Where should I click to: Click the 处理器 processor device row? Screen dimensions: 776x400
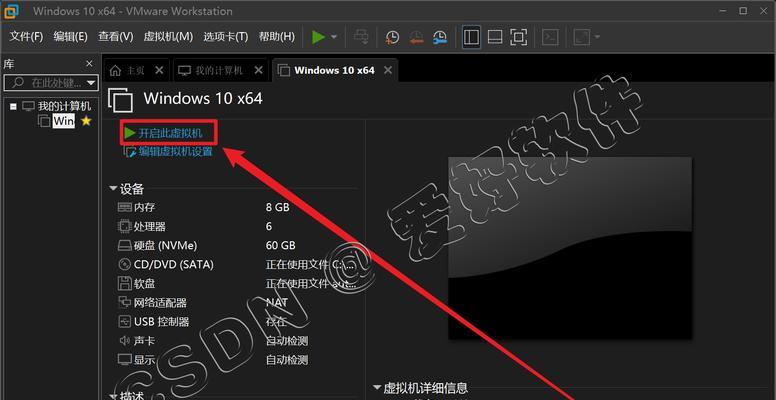click(x=237, y=226)
